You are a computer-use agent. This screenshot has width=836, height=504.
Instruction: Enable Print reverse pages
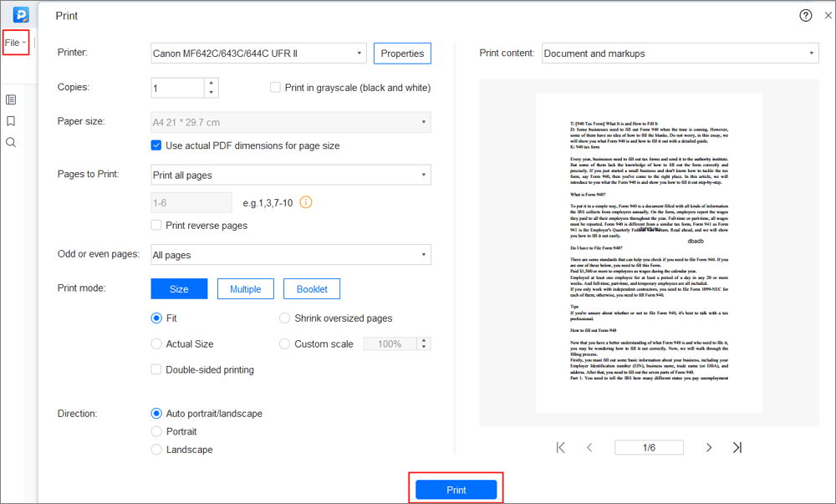click(156, 226)
